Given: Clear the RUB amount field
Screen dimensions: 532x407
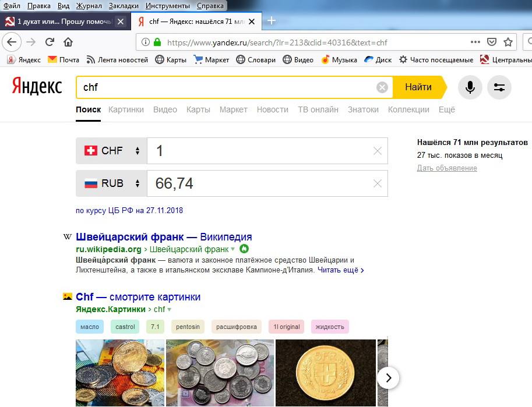Looking at the screenshot, I should point(377,183).
